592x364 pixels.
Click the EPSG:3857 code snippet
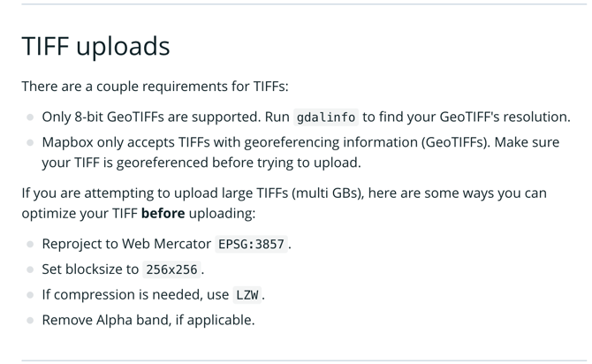[x=252, y=245]
